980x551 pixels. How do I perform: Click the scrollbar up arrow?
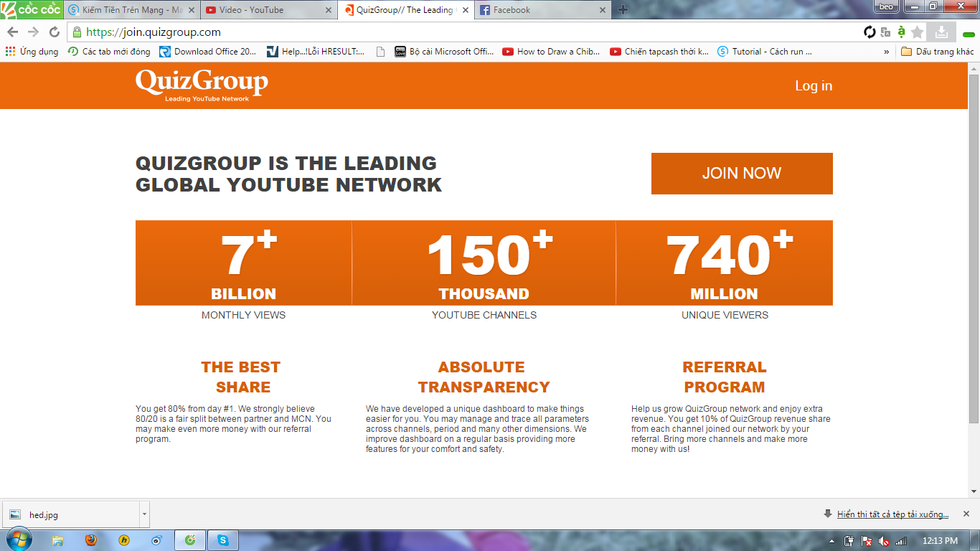(x=974, y=68)
